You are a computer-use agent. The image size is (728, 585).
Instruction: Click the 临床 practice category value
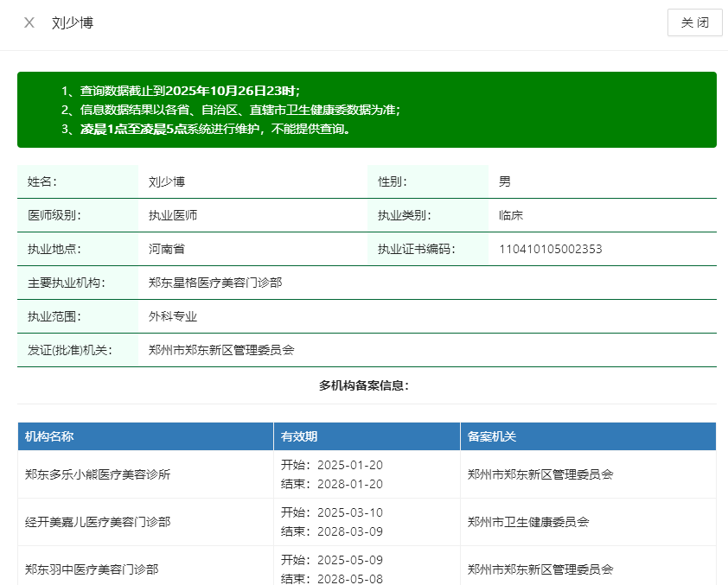click(x=511, y=215)
